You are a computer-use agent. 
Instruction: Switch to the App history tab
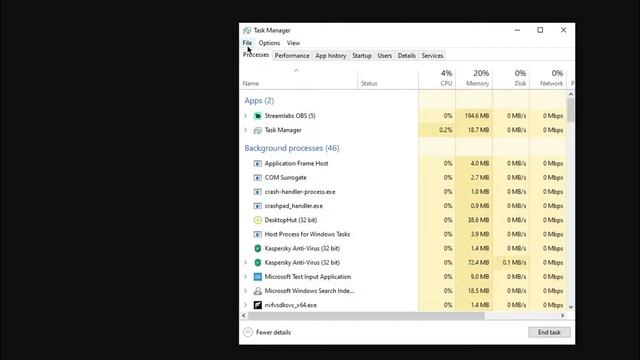pos(331,56)
